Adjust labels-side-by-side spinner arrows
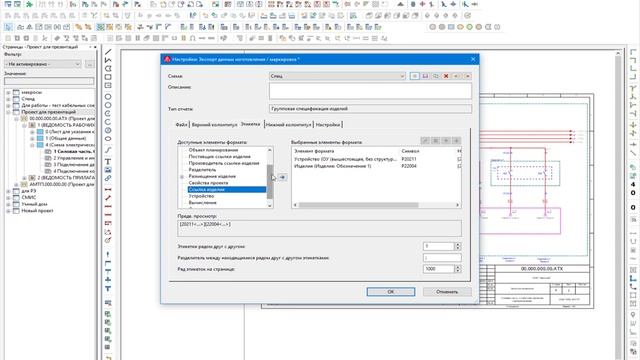This screenshot has width=640, height=360. (x=458, y=246)
